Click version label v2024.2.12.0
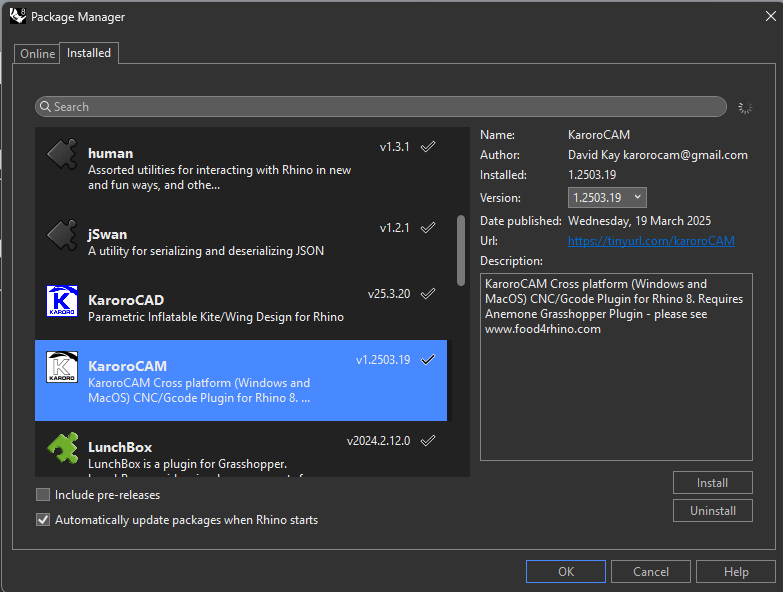This screenshot has height=592, width=783. (x=379, y=440)
